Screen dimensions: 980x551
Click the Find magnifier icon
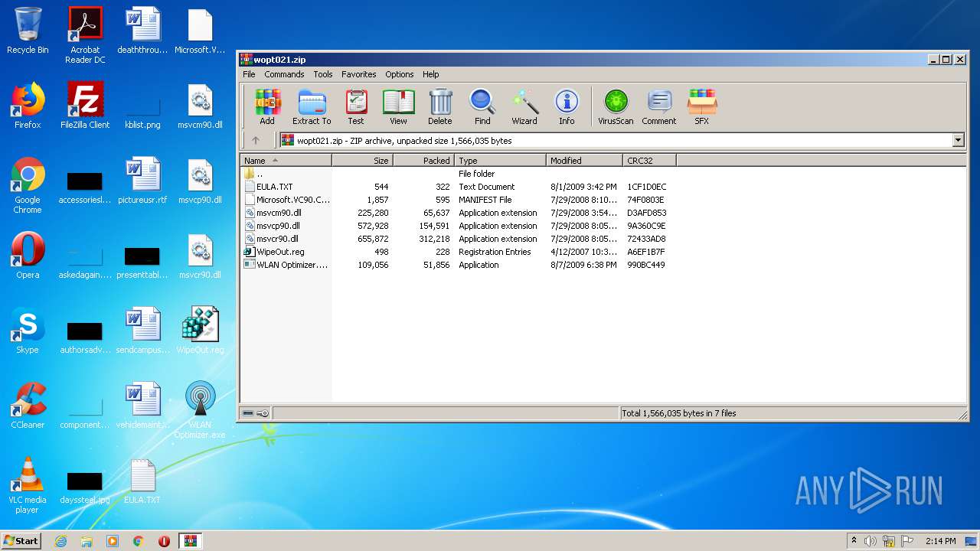click(x=482, y=106)
